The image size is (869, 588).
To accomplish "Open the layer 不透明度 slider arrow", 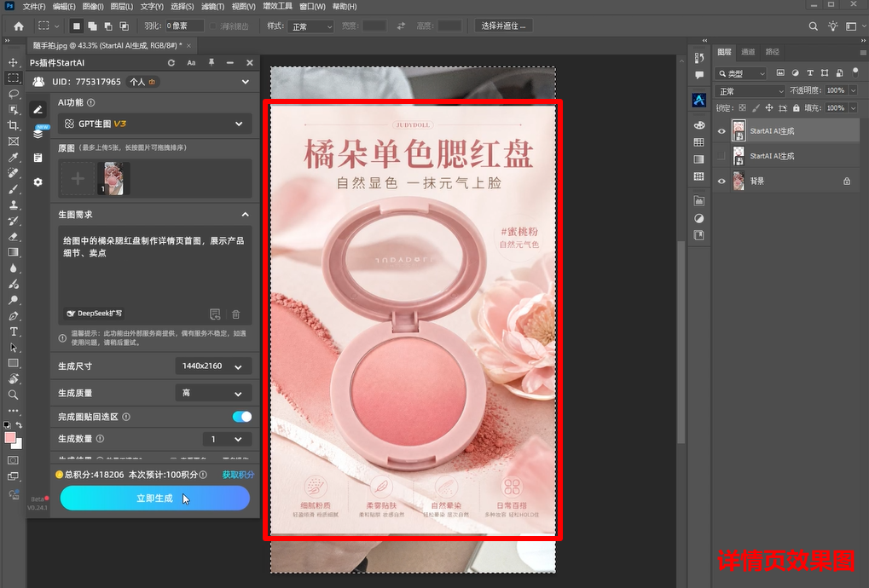I will [854, 90].
